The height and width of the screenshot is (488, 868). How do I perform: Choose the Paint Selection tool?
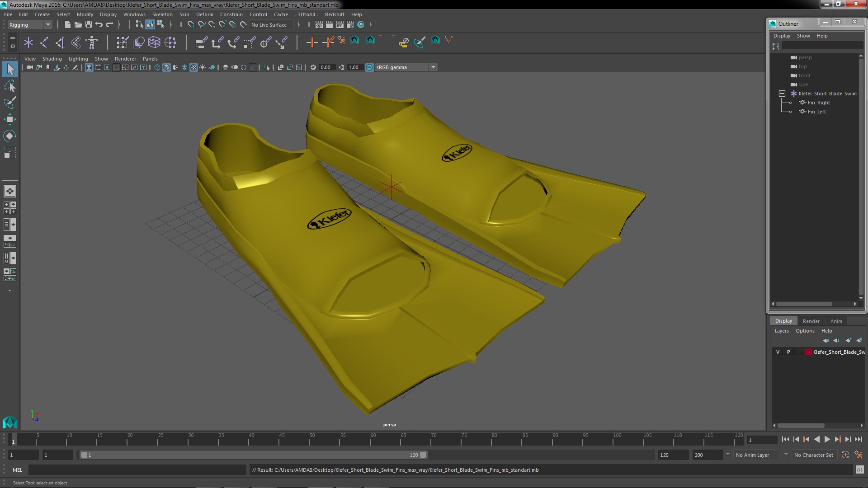[10, 103]
